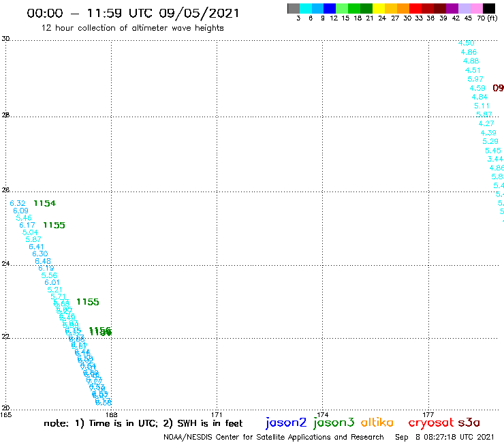
Task: Click the green time stamp '1154'
Action: [45, 203]
